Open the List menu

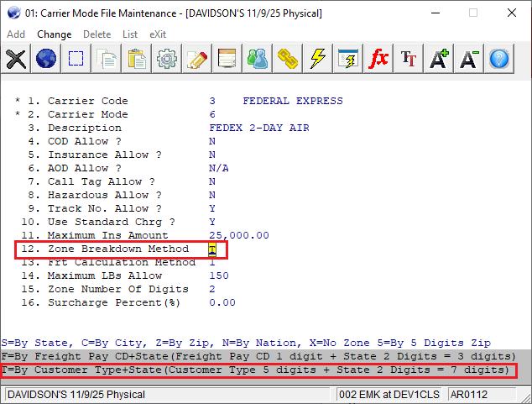coord(130,34)
